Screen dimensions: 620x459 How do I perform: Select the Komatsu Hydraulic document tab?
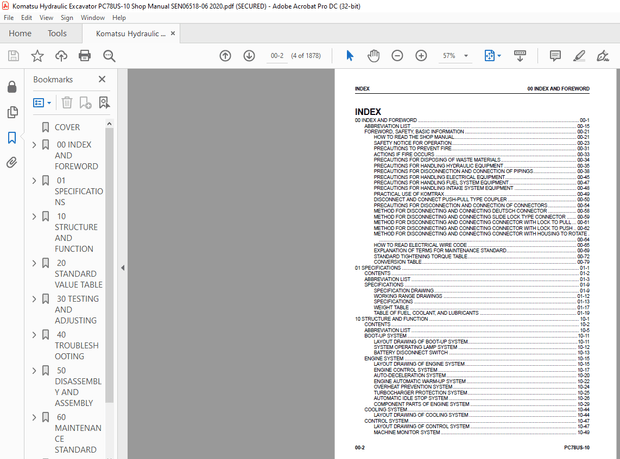coord(130,34)
